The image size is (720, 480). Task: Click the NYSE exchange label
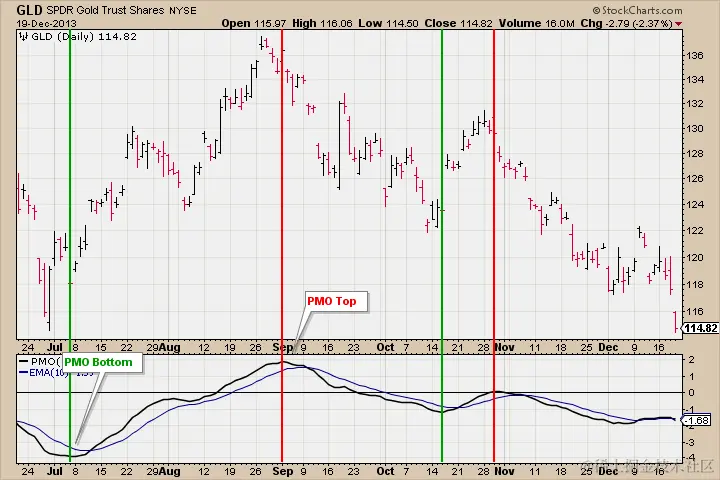click(183, 11)
